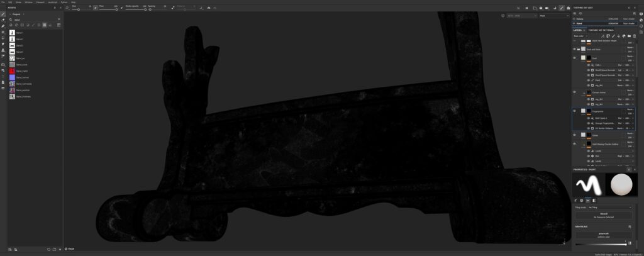This screenshot has height=256, width=644.
Task: Select the Clone tool in left toolbar
Action: (x=3, y=50)
